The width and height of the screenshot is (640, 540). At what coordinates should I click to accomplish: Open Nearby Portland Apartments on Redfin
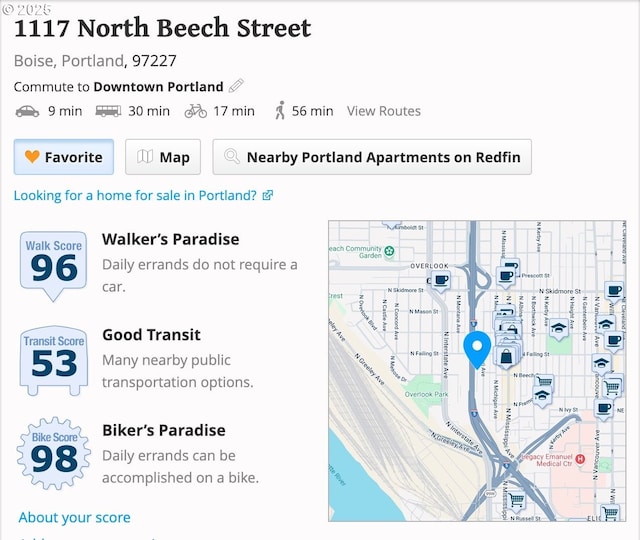(x=372, y=157)
